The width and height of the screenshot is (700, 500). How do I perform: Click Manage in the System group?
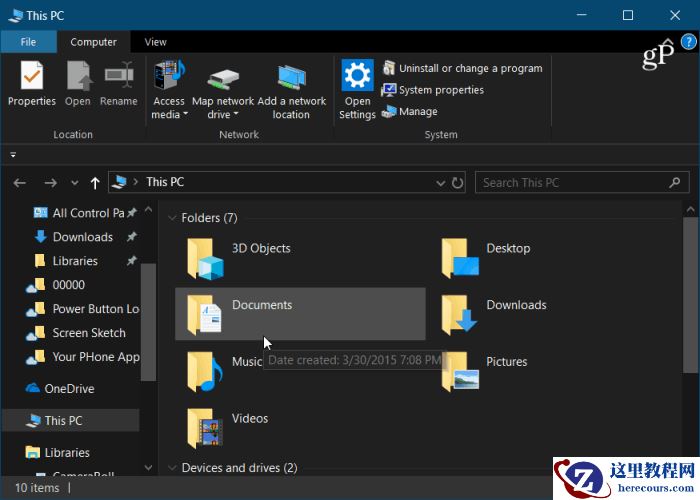409,111
